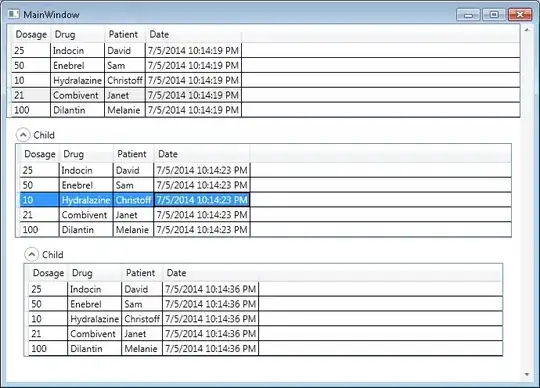Select Dilantin cell in top grid
The image size is (540, 388).
tap(77, 110)
